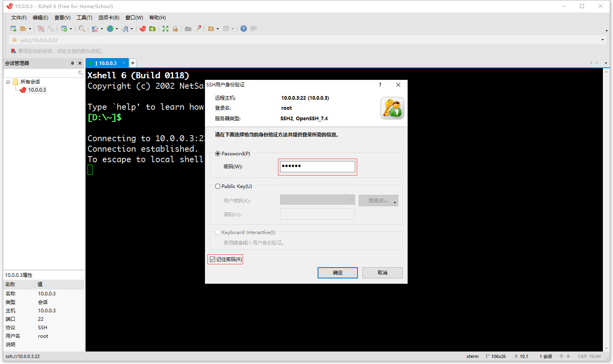Add a new tab with plus button
The image size is (613, 364).
pos(132,63)
